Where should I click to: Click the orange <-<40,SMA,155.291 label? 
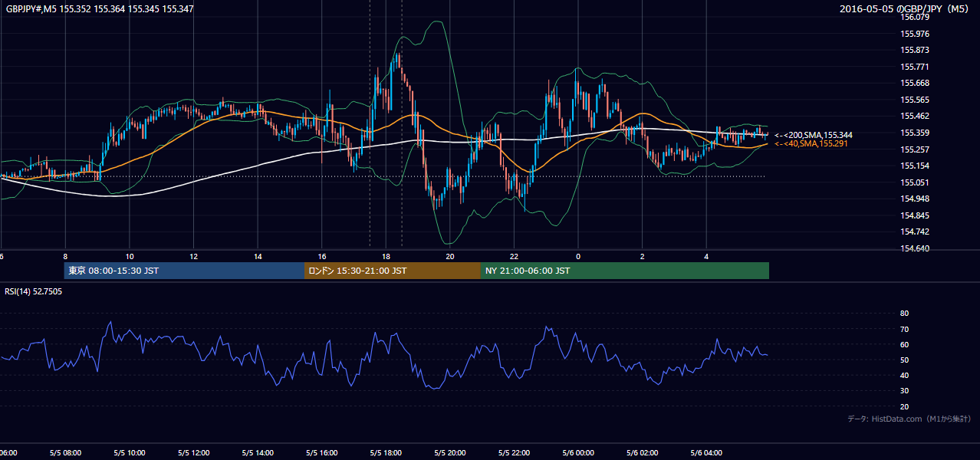[811, 143]
